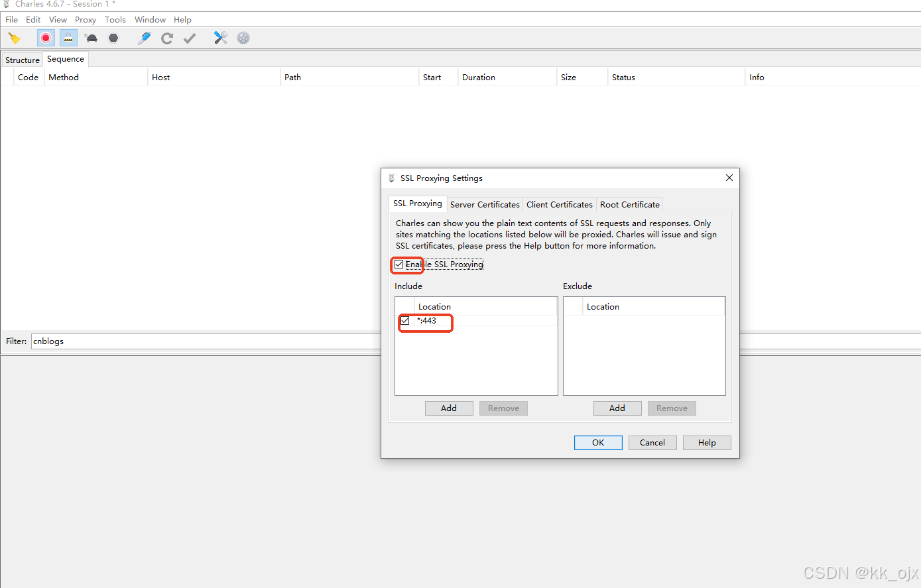This screenshot has width=921, height=588.
Task: Open the Proxy menu
Action: (86, 20)
